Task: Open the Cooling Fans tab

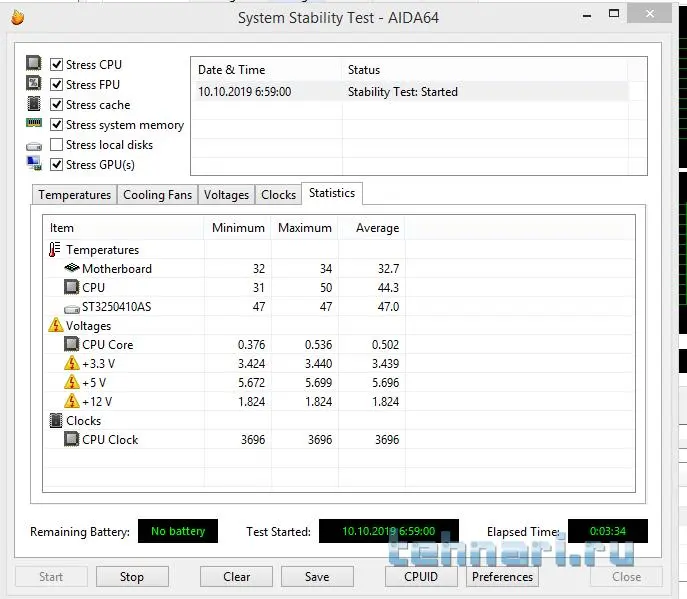Action: [x=157, y=195]
